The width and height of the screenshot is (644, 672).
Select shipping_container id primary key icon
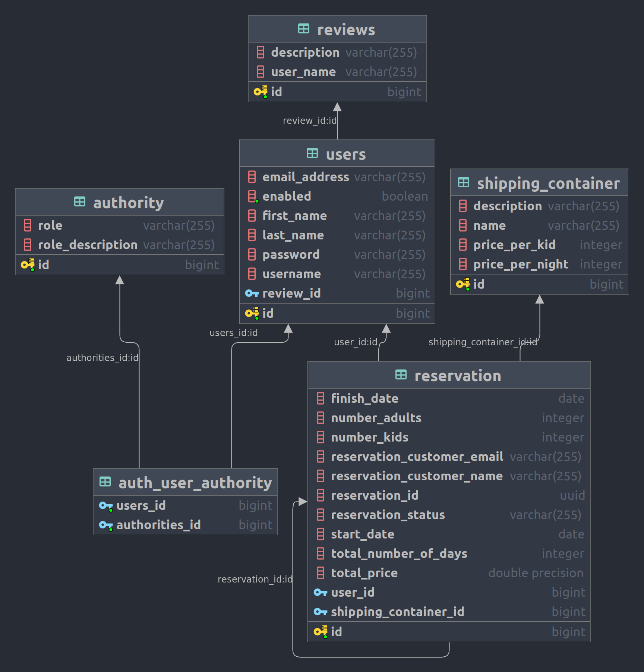pyautogui.click(x=463, y=284)
